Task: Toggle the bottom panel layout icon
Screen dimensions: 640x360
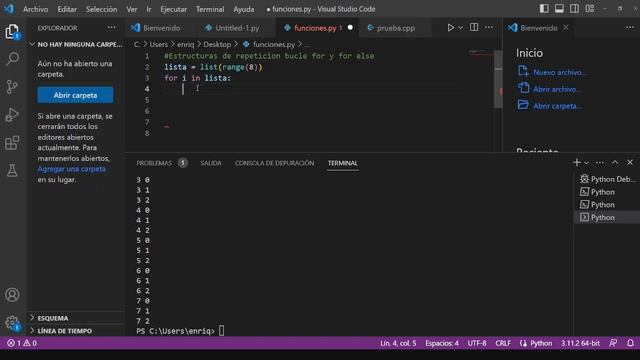Action: pos(559,9)
